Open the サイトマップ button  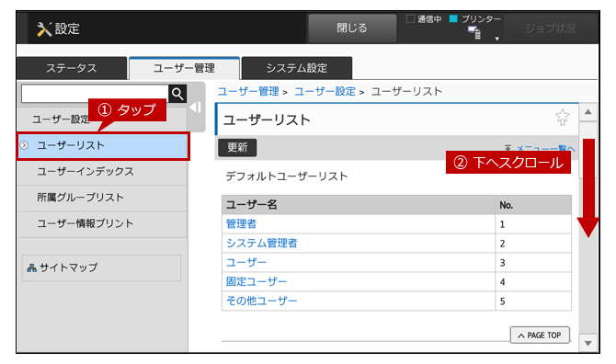coord(102,267)
